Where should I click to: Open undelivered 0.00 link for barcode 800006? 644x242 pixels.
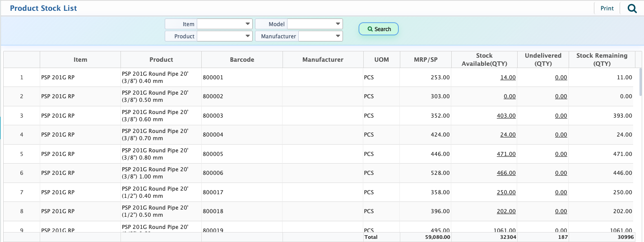point(561,173)
